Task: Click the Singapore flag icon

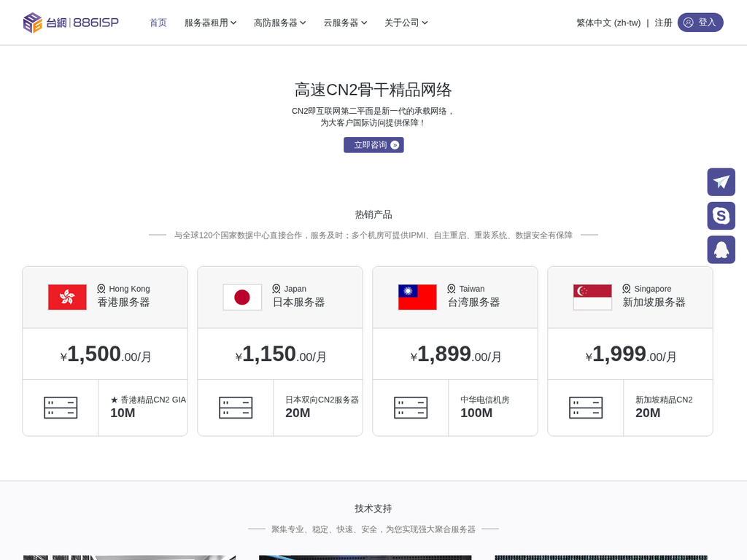Action: (x=592, y=297)
